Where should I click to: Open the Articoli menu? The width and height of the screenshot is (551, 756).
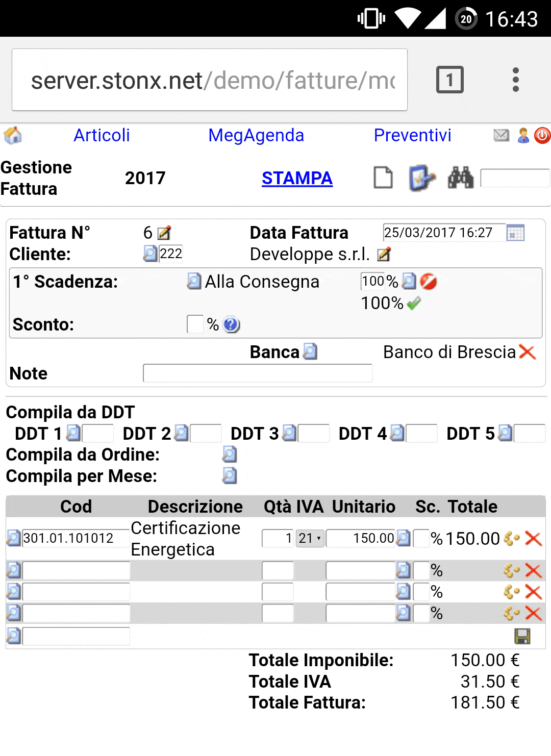click(102, 135)
